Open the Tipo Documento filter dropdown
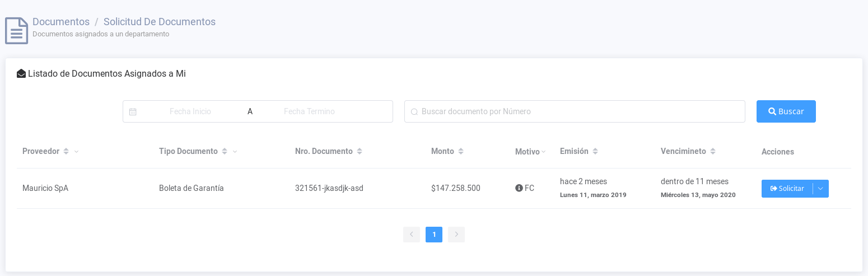Screen dimensions: 868x276 (x=235, y=152)
